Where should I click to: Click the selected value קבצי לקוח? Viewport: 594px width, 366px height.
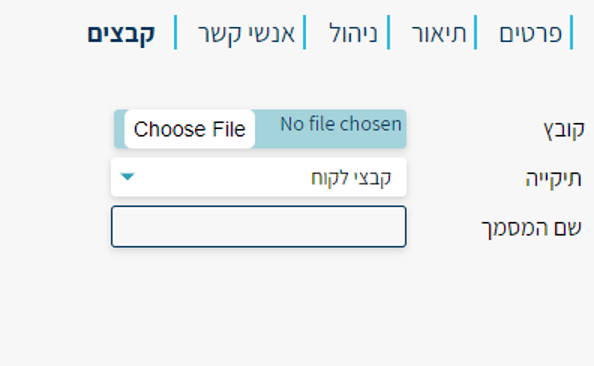(351, 178)
